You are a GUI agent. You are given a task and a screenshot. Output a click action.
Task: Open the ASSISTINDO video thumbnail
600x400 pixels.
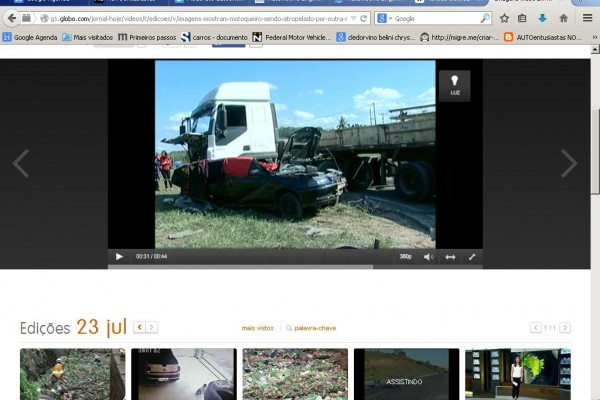[x=406, y=375]
